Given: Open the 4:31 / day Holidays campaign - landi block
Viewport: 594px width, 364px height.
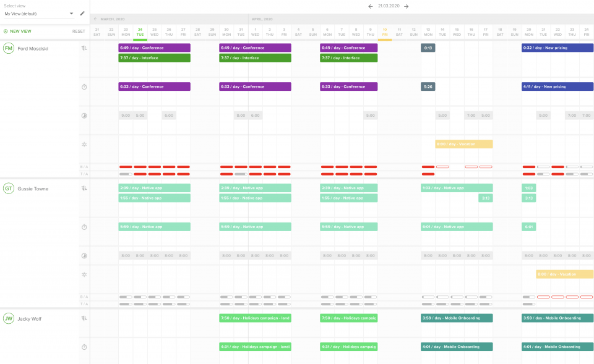Looking at the screenshot, I should (256, 347).
